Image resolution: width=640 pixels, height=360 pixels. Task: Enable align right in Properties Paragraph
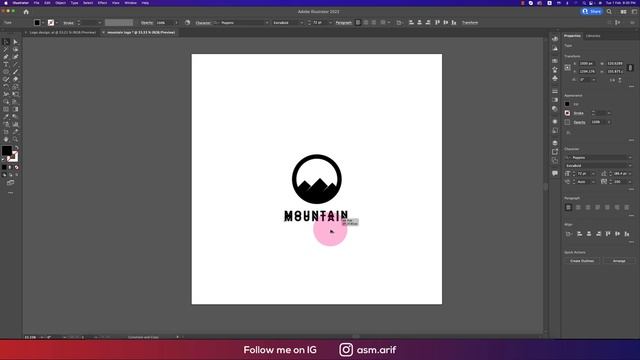pyautogui.click(x=588, y=207)
